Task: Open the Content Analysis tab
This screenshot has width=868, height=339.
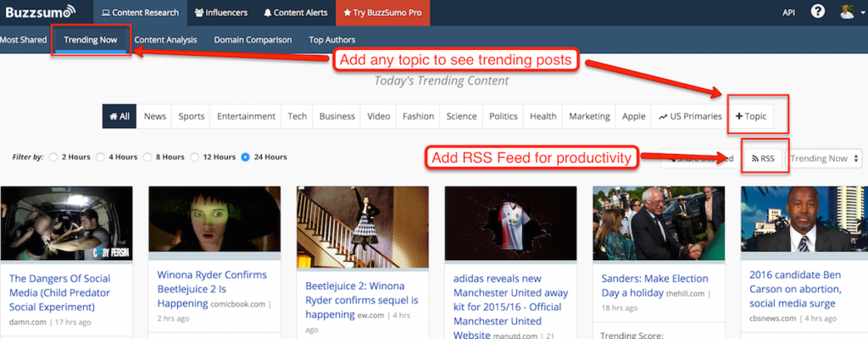Action: (x=165, y=40)
